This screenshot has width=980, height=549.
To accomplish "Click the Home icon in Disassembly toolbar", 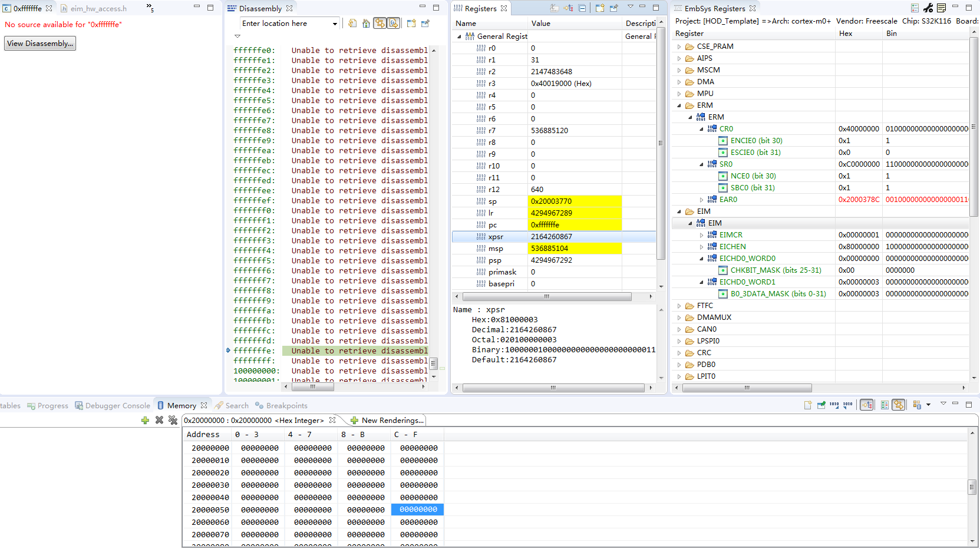I will coord(366,24).
